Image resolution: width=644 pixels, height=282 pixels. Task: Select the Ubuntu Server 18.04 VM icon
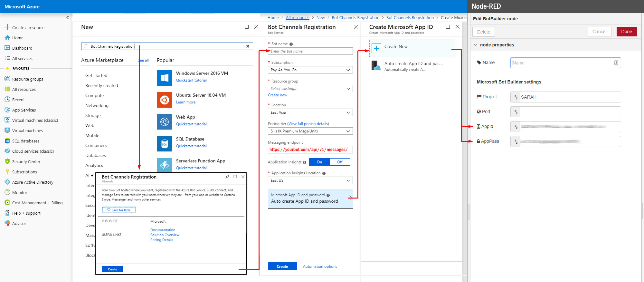coord(165,100)
